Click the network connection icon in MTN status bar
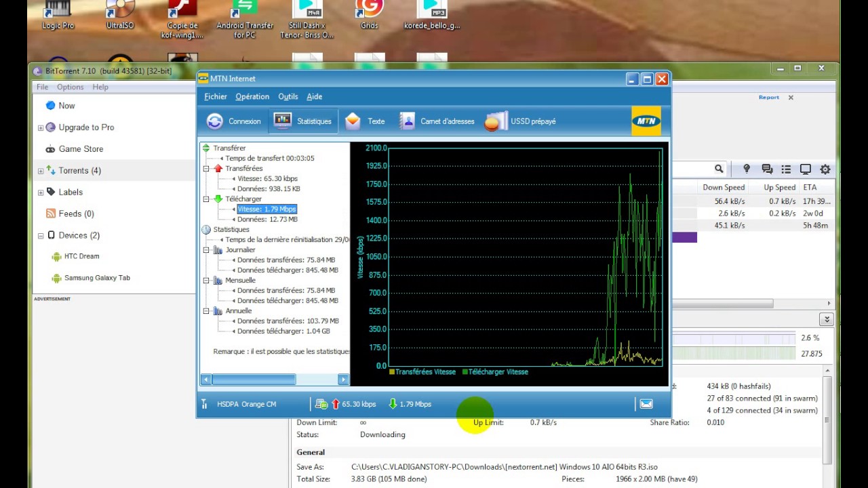This screenshot has height=488, width=868. point(321,404)
